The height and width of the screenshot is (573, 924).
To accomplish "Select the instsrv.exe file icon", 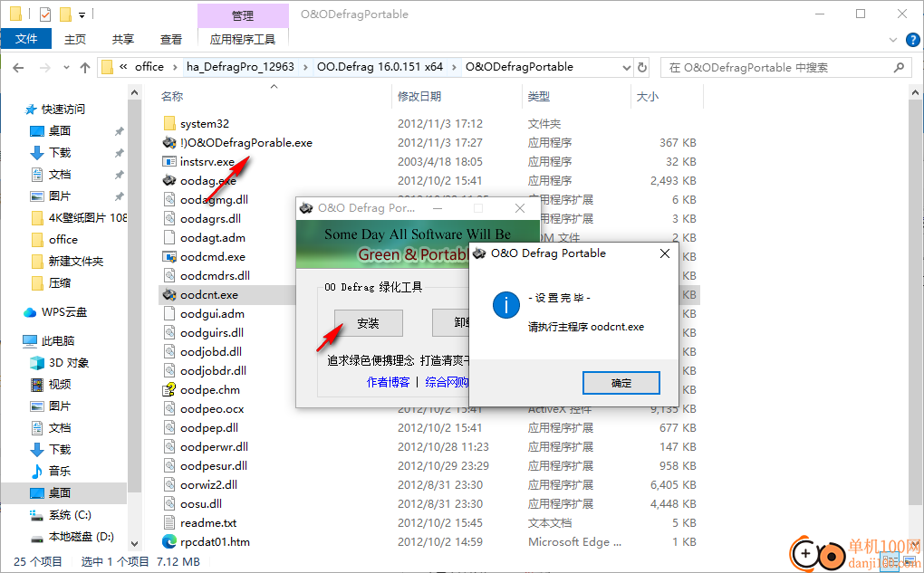I will click(169, 161).
